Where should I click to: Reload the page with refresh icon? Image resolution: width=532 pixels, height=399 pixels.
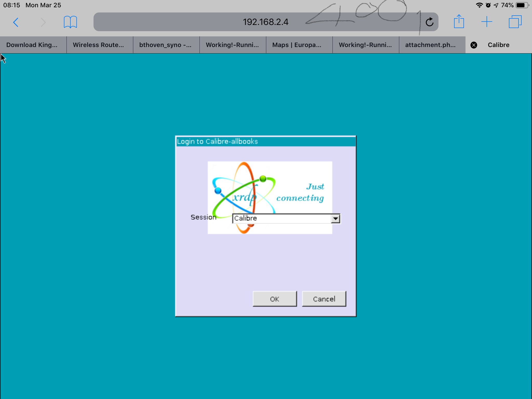[x=429, y=22]
